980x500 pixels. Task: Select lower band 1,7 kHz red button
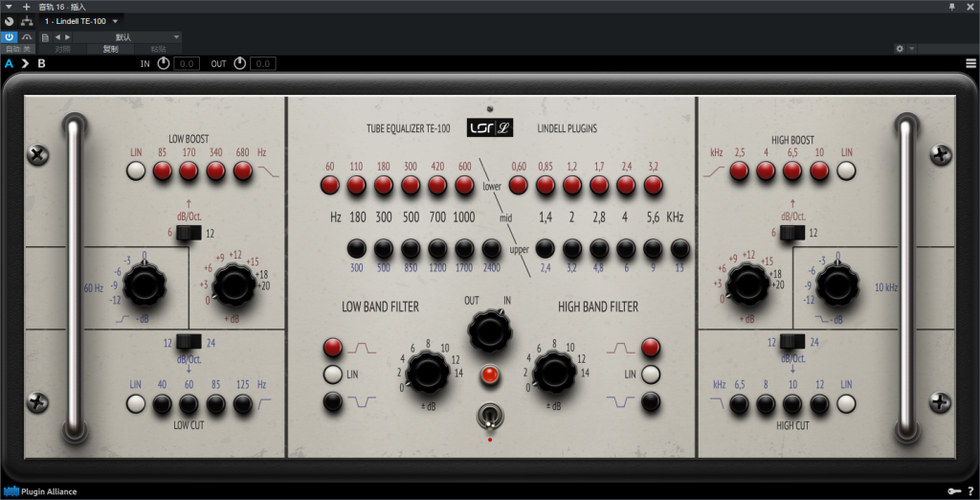coord(599,185)
